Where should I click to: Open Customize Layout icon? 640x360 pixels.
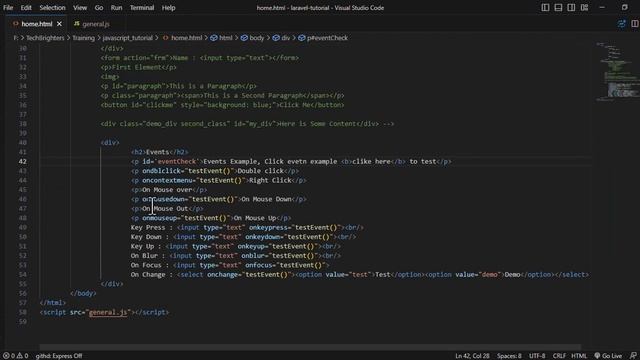click(x=584, y=8)
